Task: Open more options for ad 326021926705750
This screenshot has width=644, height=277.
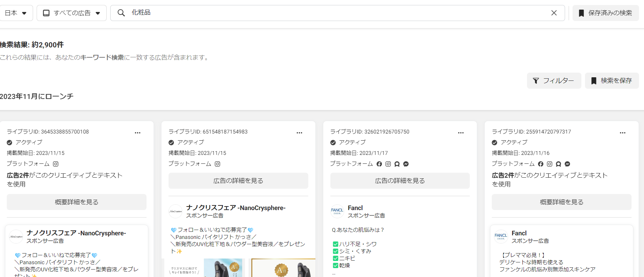Action: point(461,133)
